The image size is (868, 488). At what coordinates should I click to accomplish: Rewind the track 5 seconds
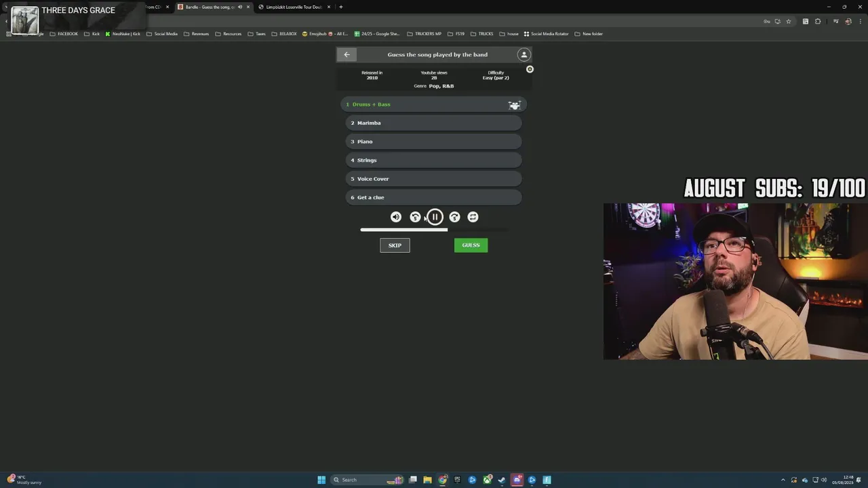(415, 217)
